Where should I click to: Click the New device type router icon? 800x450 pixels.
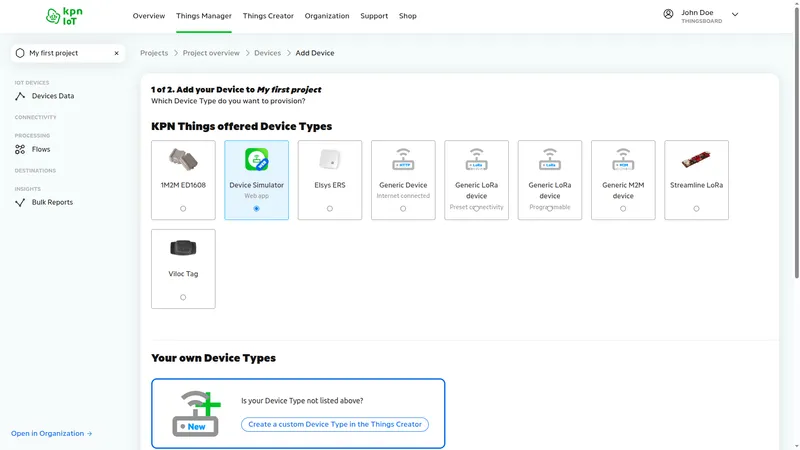pyautogui.click(x=196, y=413)
